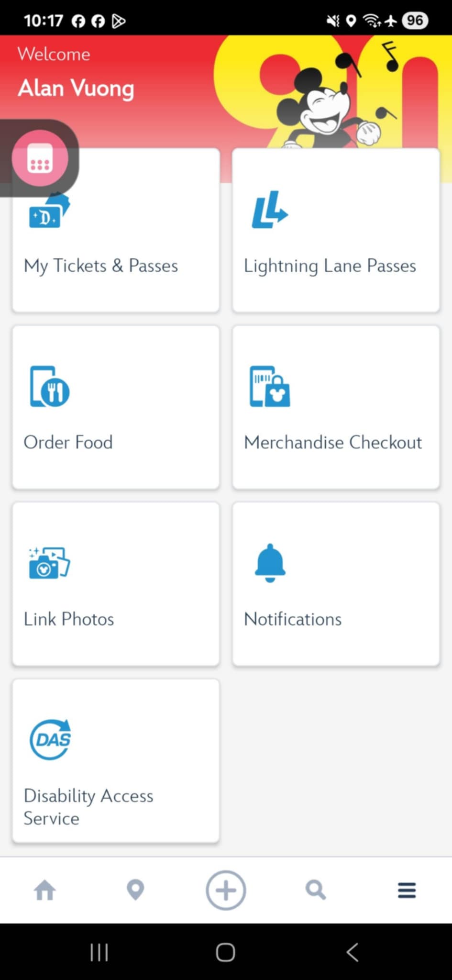The height and width of the screenshot is (980, 452).
Task: Tap the DAS Disability Access icon
Action: pos(50,740)
